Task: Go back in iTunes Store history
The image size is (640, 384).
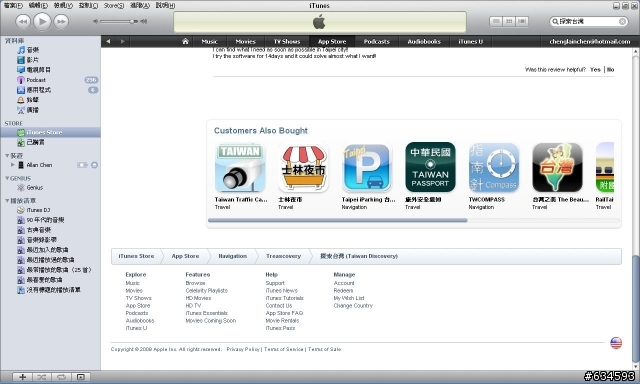Action: [108, 41]
